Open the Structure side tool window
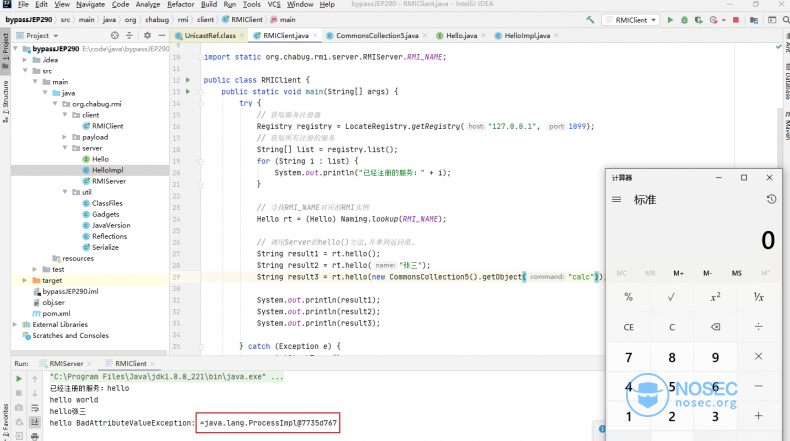The width and height of the screenshot is (790, 441). [6, 101]
